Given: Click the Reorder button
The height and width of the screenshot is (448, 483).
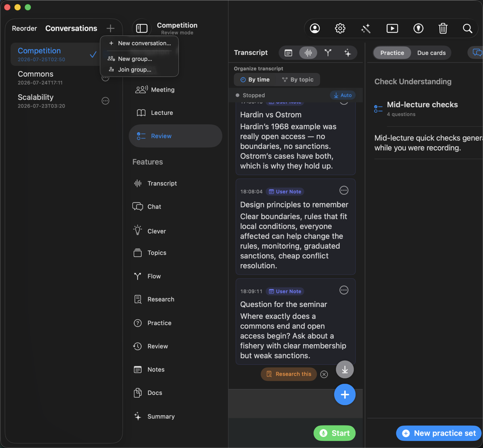Looking at the screenshot, I should [24, 28].
